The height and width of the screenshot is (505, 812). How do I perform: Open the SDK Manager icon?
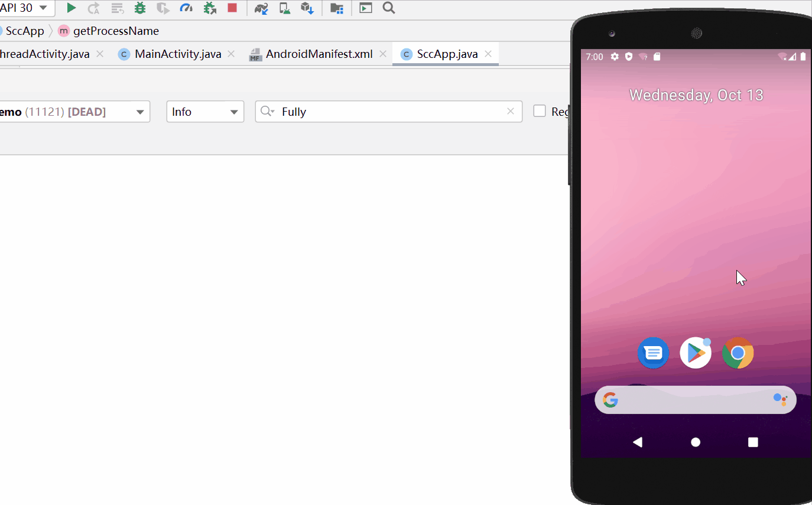(x=307, y=8)
